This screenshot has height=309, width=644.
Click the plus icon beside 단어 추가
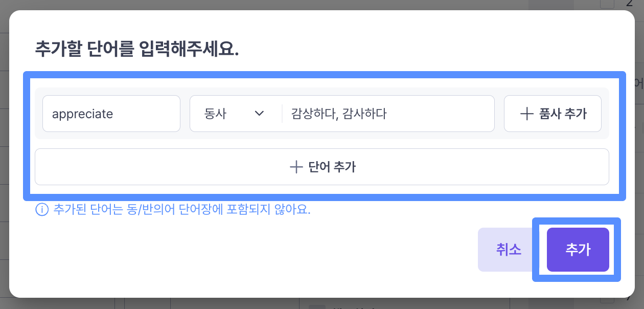click(296, 167)
